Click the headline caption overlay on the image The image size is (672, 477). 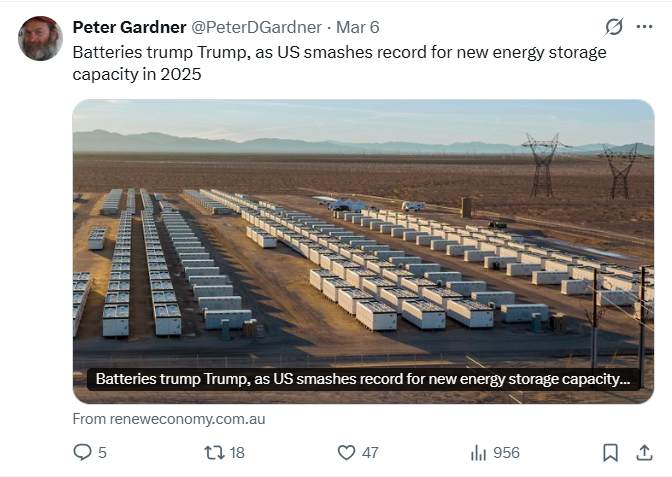pyautogui.click(x=363, y=380)
